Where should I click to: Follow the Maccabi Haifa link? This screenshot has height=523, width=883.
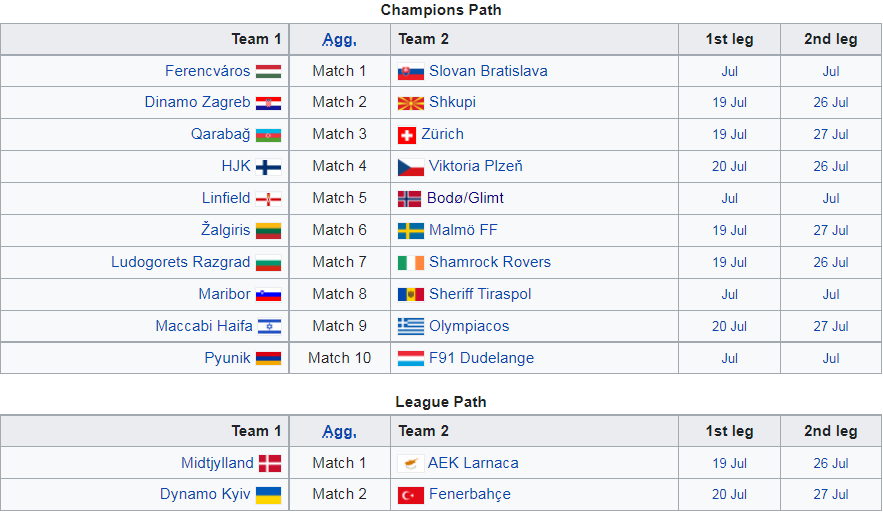pos(204,327)
